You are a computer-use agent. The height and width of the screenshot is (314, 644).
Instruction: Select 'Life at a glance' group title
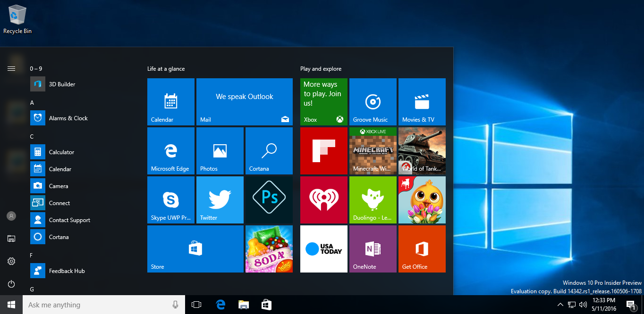point(166,69)
